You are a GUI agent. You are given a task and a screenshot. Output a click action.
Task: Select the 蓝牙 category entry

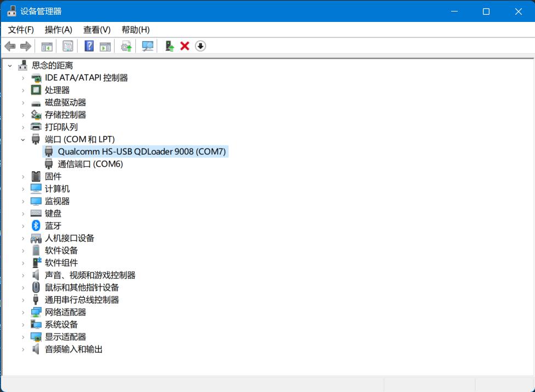[x=54, y=225]
